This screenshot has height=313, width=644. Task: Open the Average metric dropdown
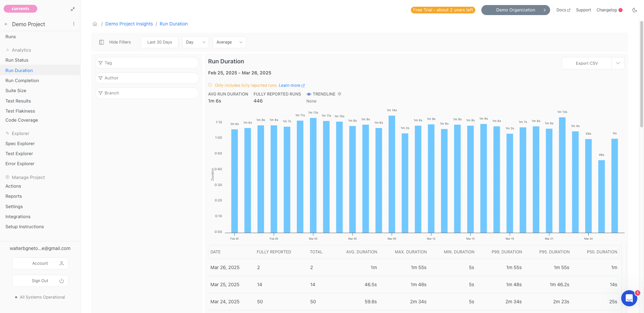pyautogui.click(x=229, y=42)
